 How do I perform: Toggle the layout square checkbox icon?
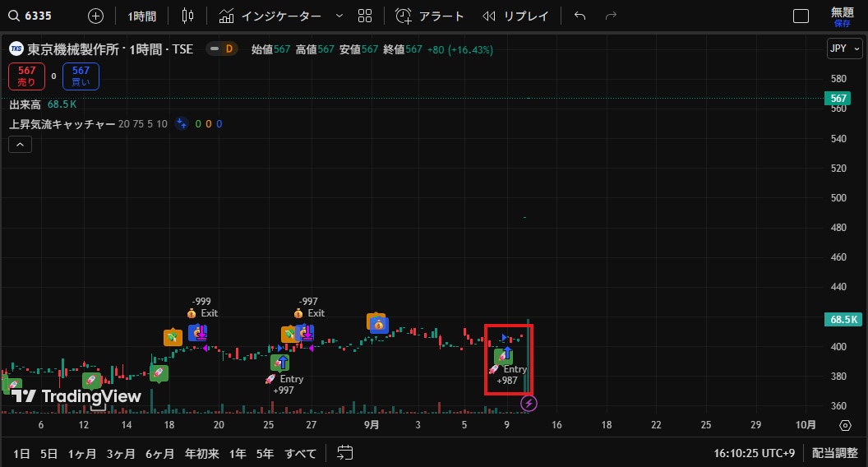coord(801,16)
